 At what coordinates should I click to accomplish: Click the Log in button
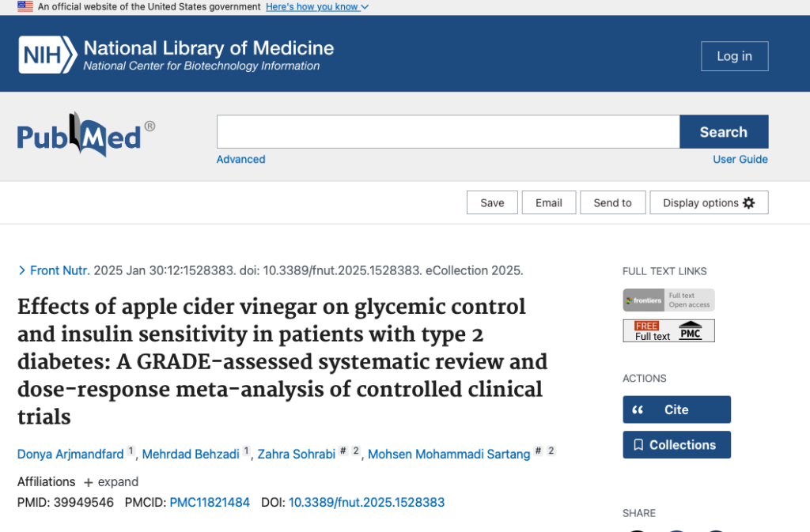point(734,56)
